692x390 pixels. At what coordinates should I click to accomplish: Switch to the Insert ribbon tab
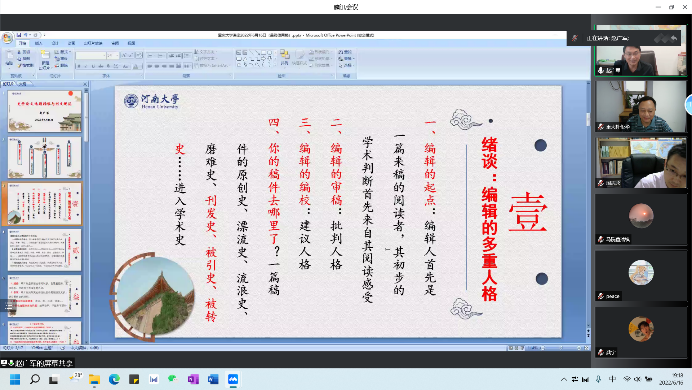38,43
